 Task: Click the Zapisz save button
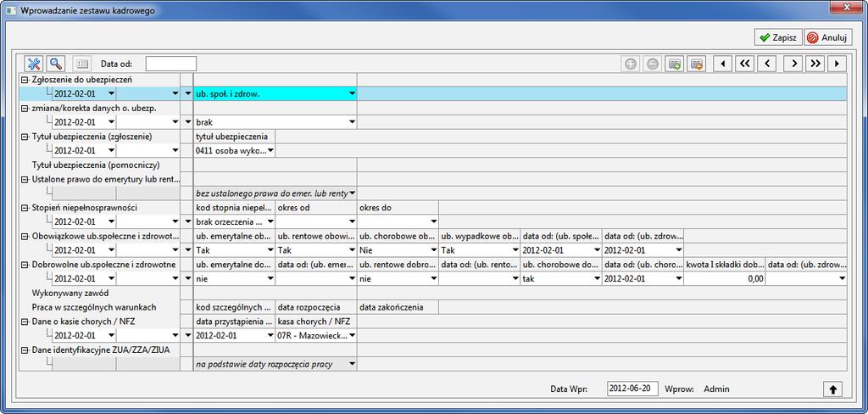point(778,37)
